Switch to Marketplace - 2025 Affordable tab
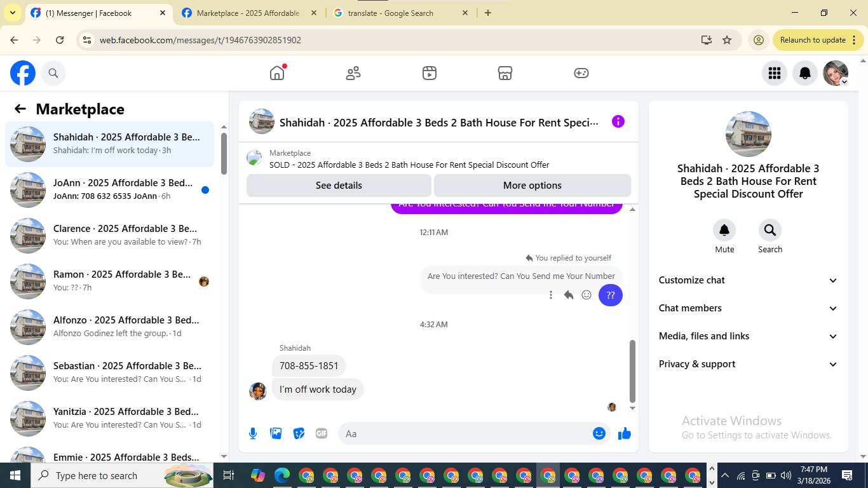The width and height of the screenshot is (868, 488). point(249,13)
